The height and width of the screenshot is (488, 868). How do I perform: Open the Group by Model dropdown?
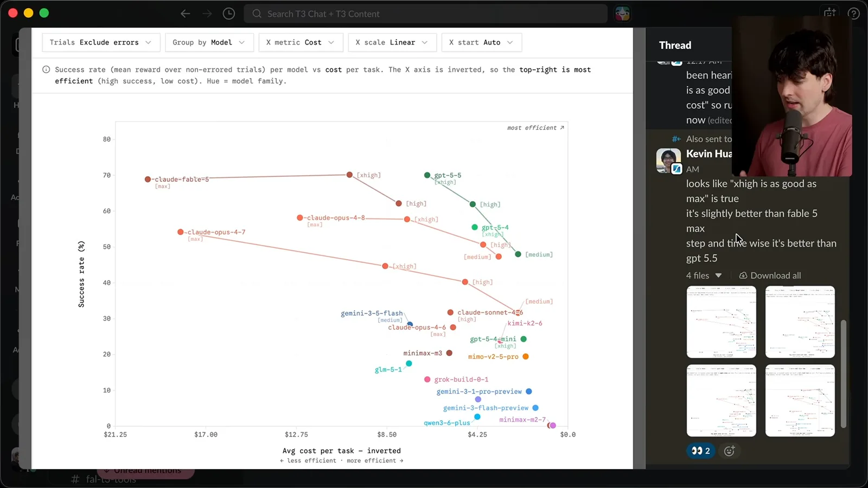tap(209, 42)
